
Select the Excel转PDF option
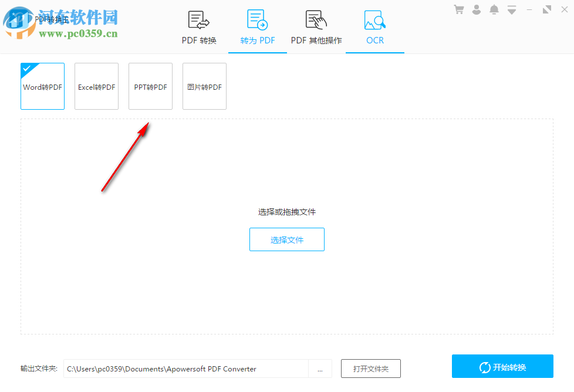[x=96, y=86]
